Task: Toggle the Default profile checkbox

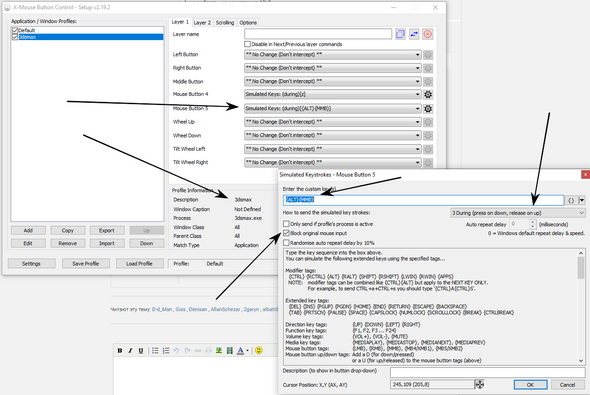Action: click(x=15, y=30)
